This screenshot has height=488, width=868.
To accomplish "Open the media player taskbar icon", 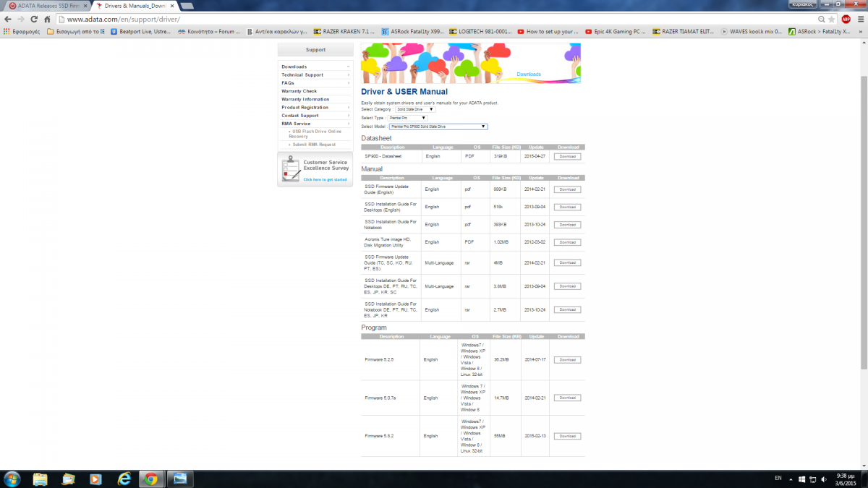I will click(x=95, y=479).
